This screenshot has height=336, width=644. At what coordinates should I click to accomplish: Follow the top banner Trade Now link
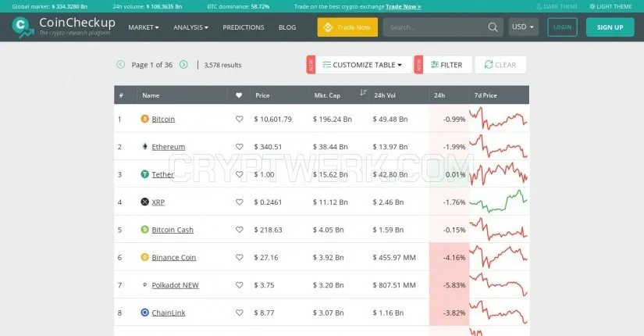click(x=404, y=6)
